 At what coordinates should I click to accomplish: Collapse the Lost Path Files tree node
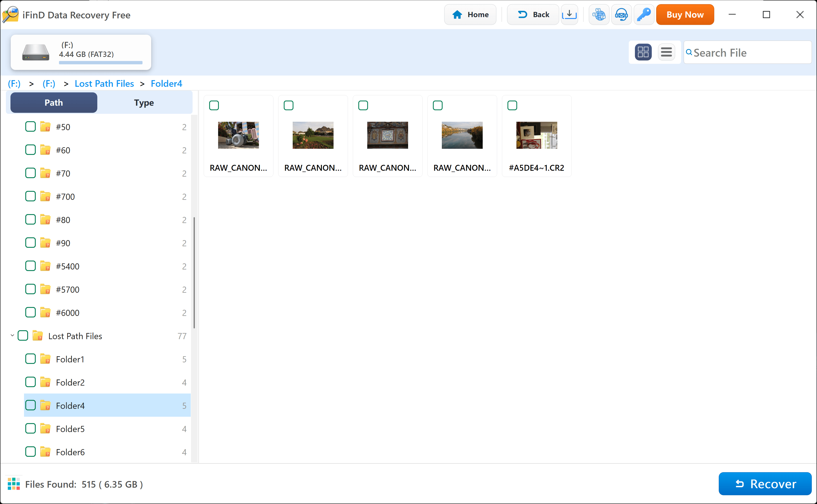[12, 336]
